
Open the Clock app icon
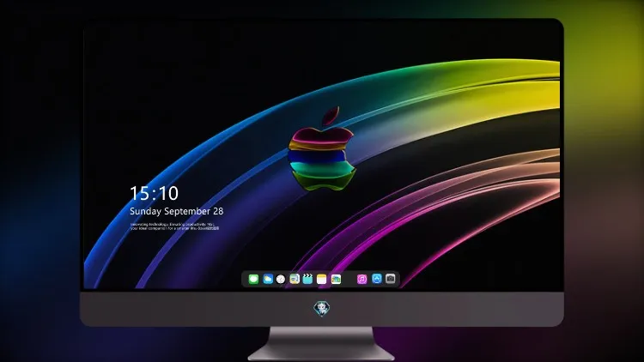coord(281,279)
